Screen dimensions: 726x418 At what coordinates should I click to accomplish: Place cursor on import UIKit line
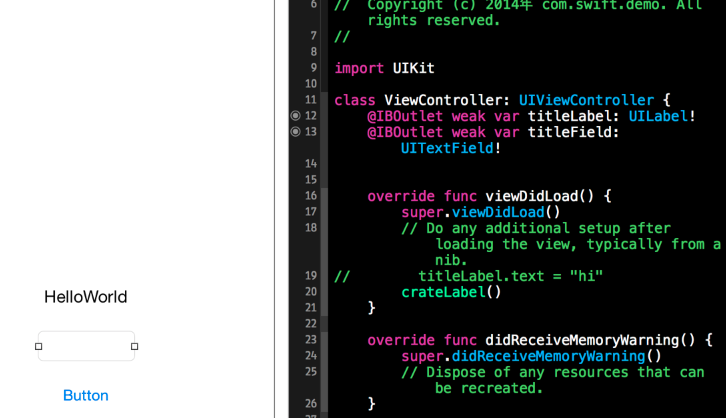click(x=384, y=68)
